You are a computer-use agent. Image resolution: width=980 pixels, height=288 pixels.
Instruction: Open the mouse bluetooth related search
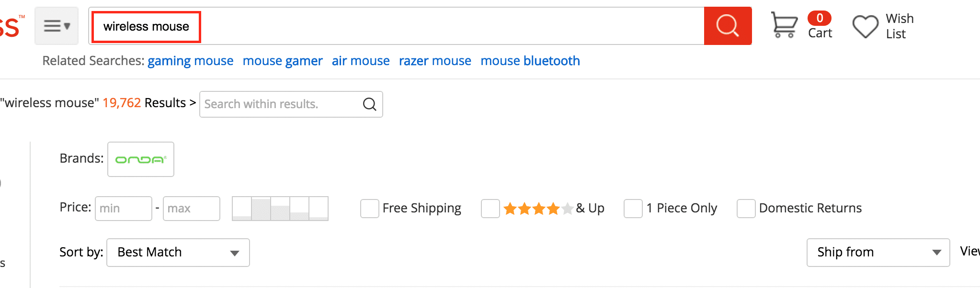click(530, 61)
